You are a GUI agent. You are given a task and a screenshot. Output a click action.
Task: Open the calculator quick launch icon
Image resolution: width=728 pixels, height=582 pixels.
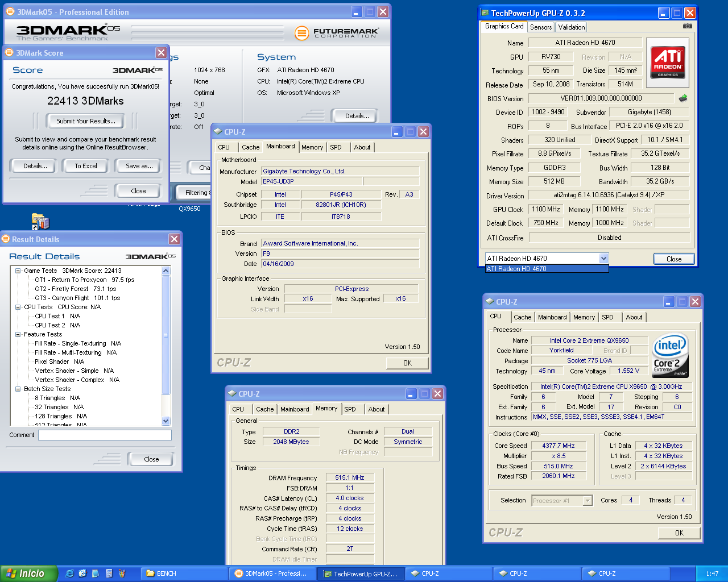[x=109, y=573]
